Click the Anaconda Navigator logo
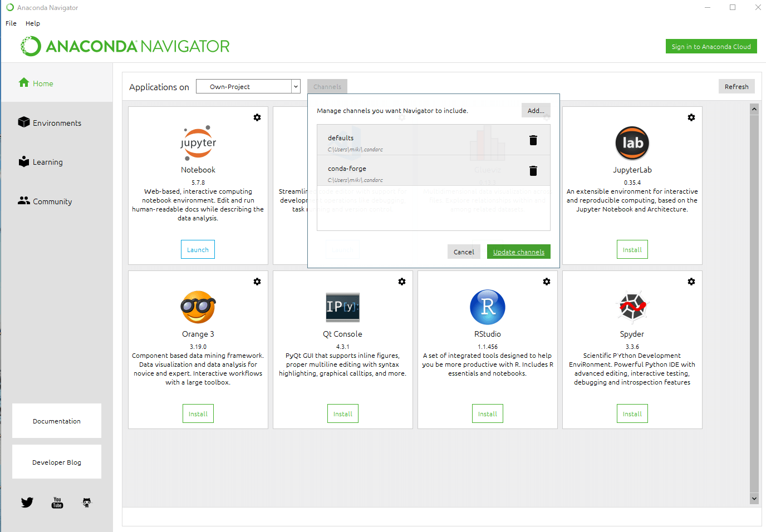 (125, 46)
